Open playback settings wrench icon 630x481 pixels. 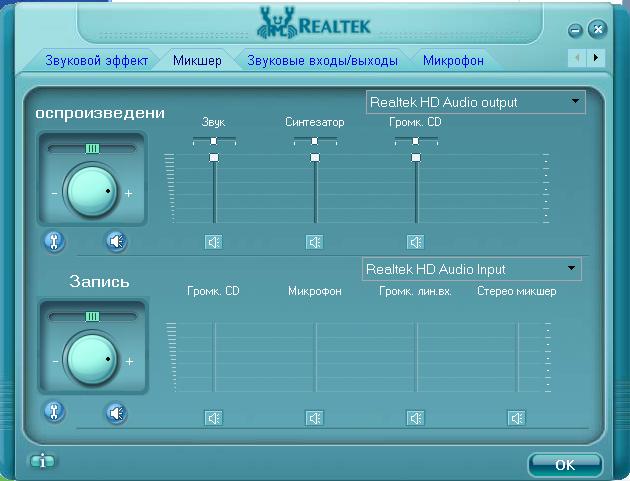54,241
